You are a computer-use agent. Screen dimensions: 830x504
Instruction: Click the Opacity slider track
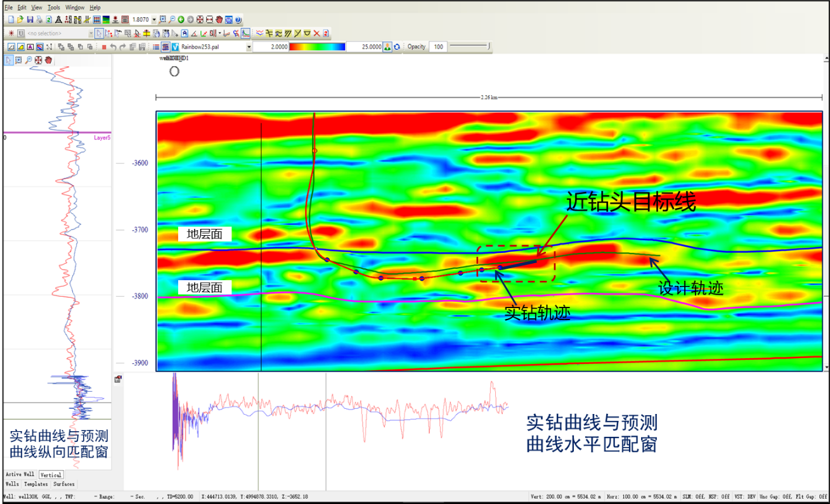pos(469,46)
